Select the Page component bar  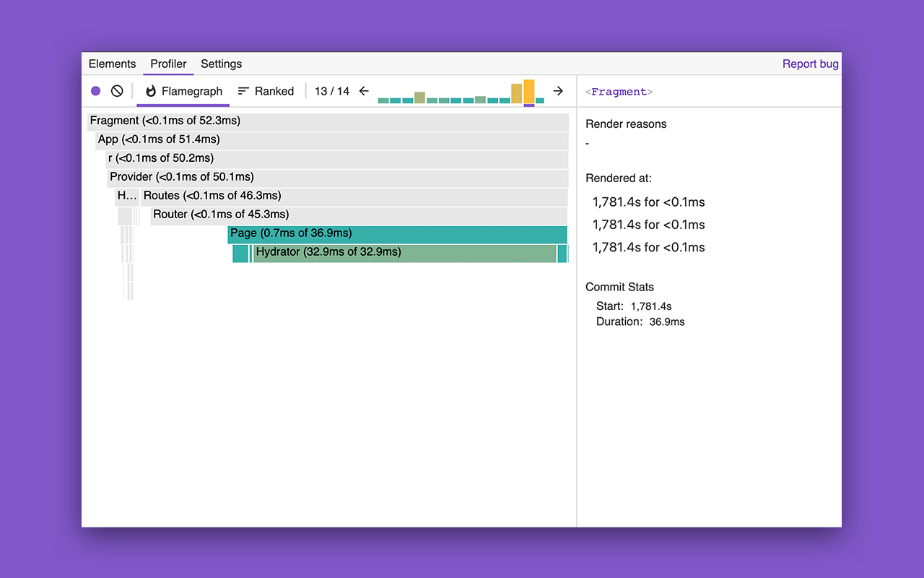pyautogui.click(x=397, y=233)
